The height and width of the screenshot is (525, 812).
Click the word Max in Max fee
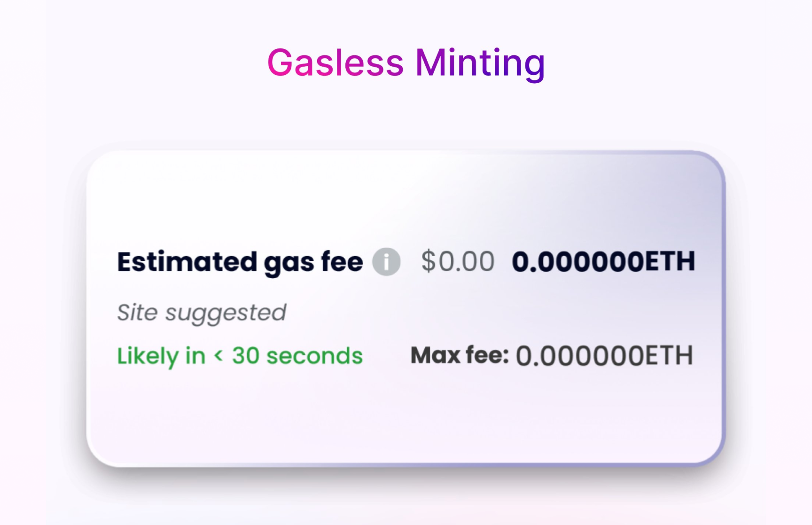point(435,355)
